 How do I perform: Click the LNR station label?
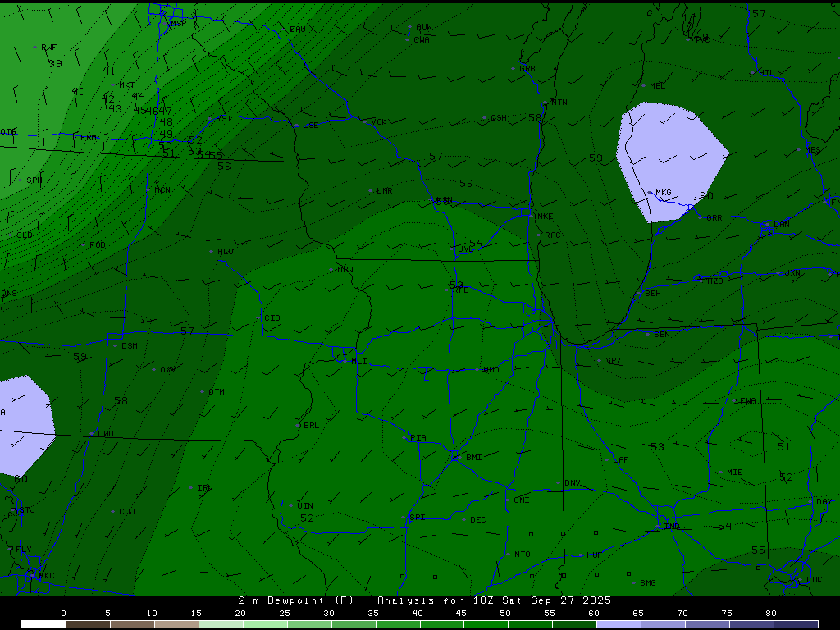385,190
